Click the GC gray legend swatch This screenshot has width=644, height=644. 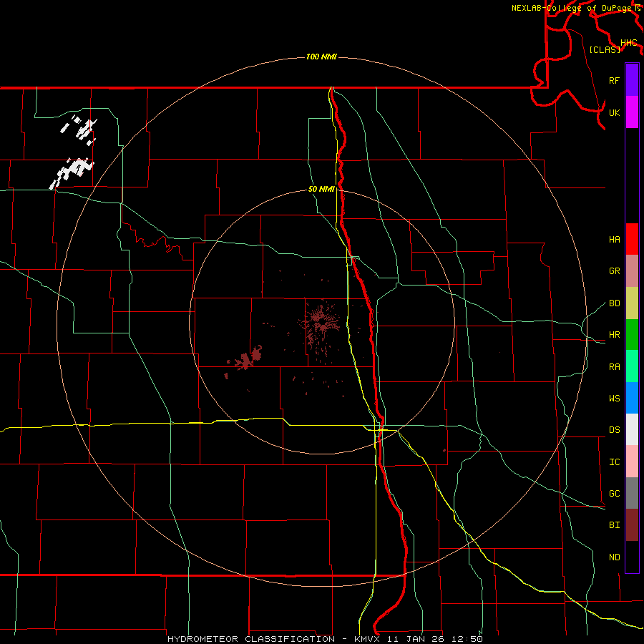point(632,493)
